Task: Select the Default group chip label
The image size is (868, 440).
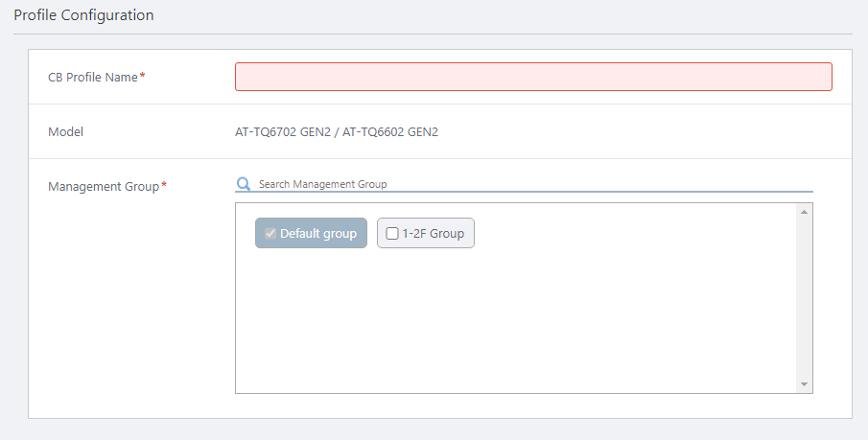Action: [x=318, y=233]
